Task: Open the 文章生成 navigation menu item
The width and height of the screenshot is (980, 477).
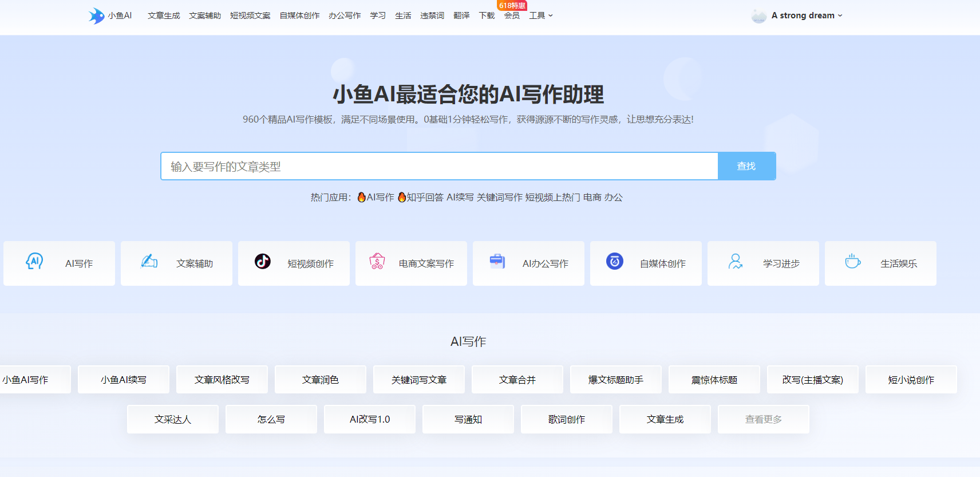Action: [164, 15]
